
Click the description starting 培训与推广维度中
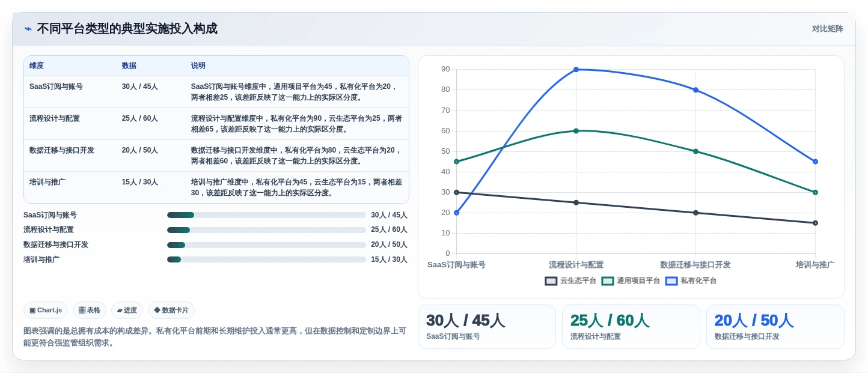(296, 187)
